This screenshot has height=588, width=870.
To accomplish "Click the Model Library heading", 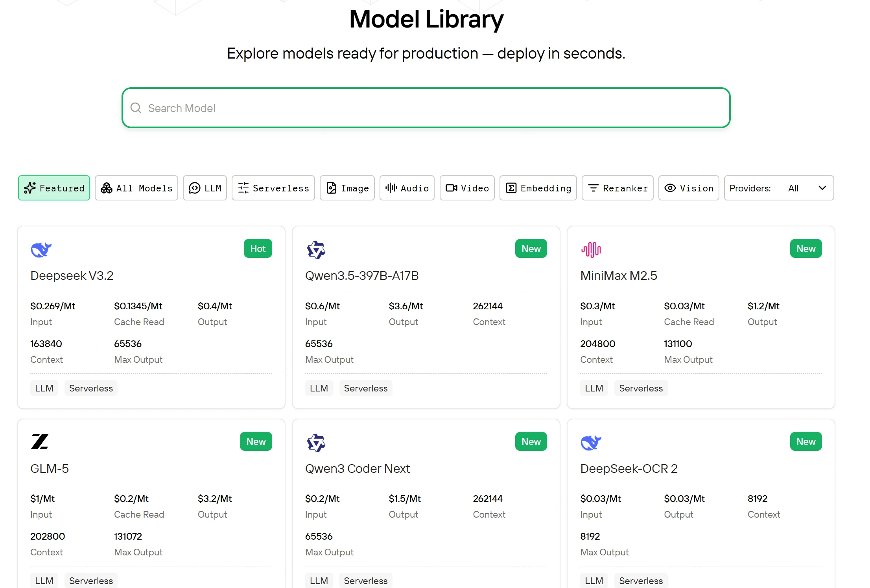I will click(x=426, y=19).
